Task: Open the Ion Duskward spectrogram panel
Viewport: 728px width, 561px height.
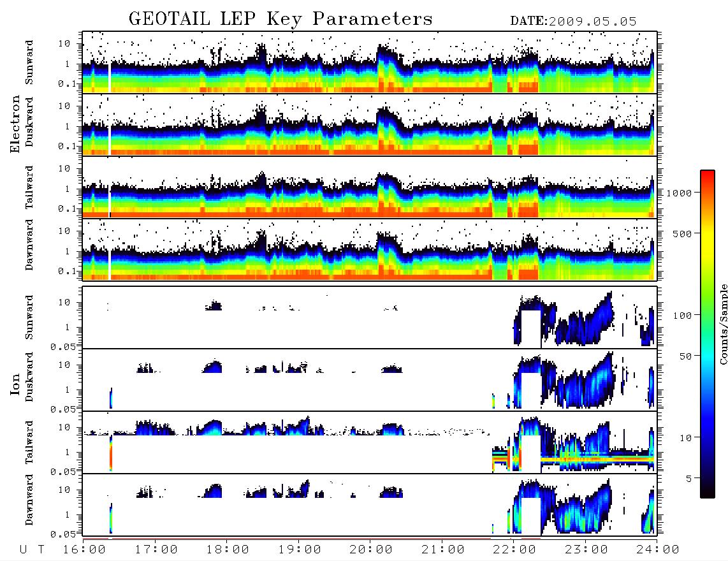Action: pos(370,380)
